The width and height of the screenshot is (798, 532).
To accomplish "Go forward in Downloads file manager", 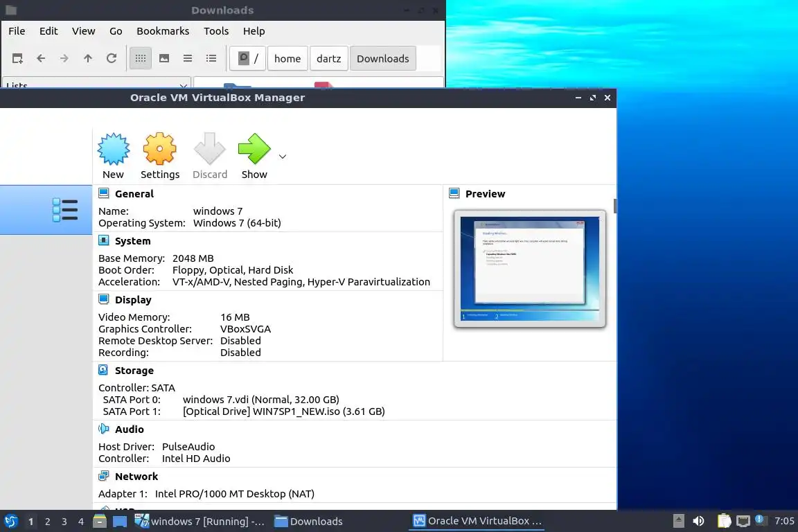I will pos(64,59).
